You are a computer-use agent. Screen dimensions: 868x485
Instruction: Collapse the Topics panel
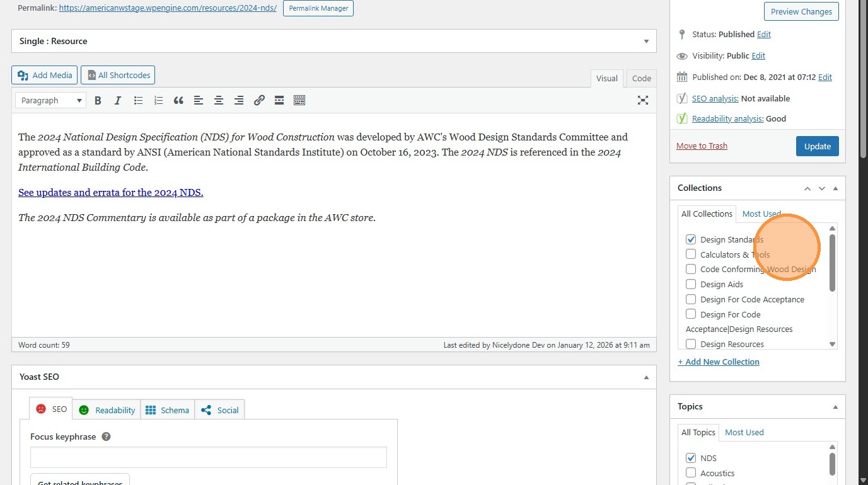[835, 407]
